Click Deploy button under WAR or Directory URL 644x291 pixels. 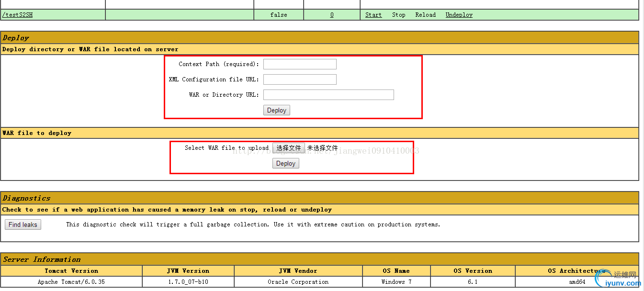[277, 110]
